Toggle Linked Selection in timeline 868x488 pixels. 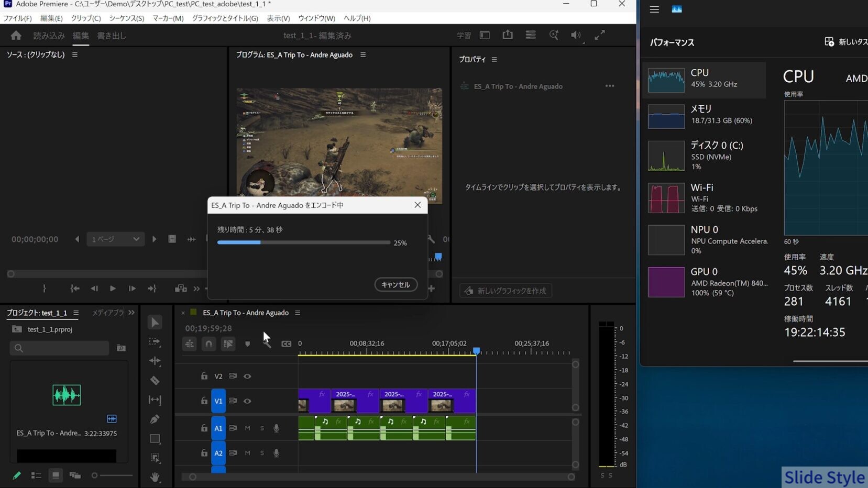click(x=228, y=343)
